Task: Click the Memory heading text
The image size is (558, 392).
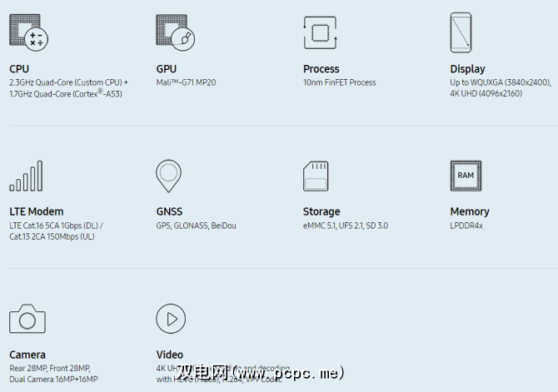Action: [x=470, y=211]
